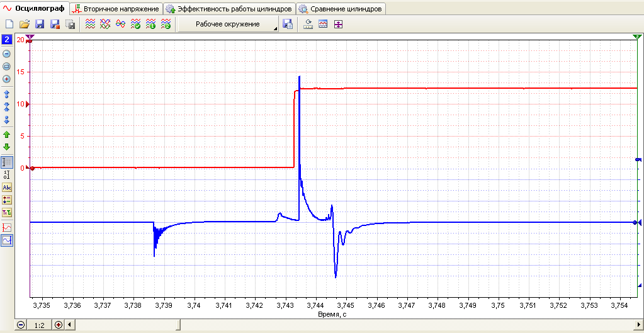Screen dimensions: 644x333
Task: Click the 15 volt axis label
Action: tap(21, 72)
